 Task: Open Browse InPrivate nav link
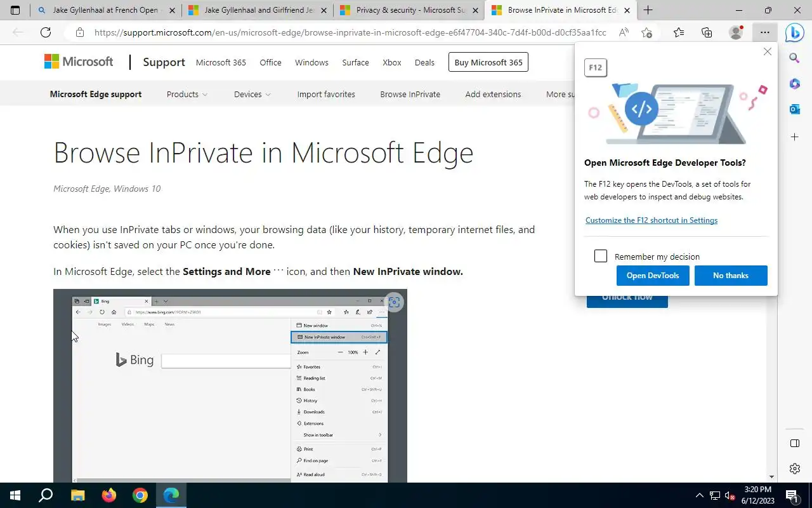tap(410, 94)
